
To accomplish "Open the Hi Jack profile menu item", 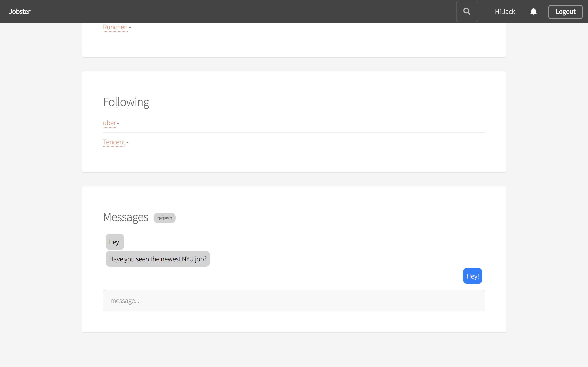I will tap(505, 11).
